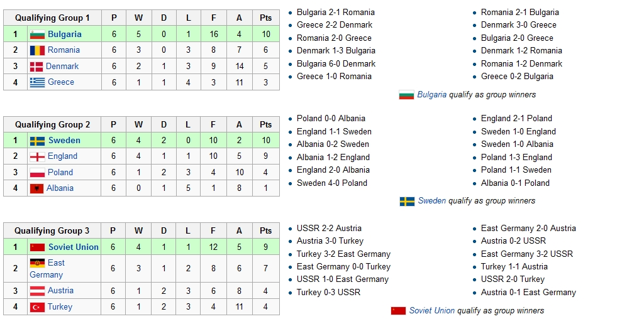Click the Albania flag icon in table
644x319 pixels.
tap(36, 188)
